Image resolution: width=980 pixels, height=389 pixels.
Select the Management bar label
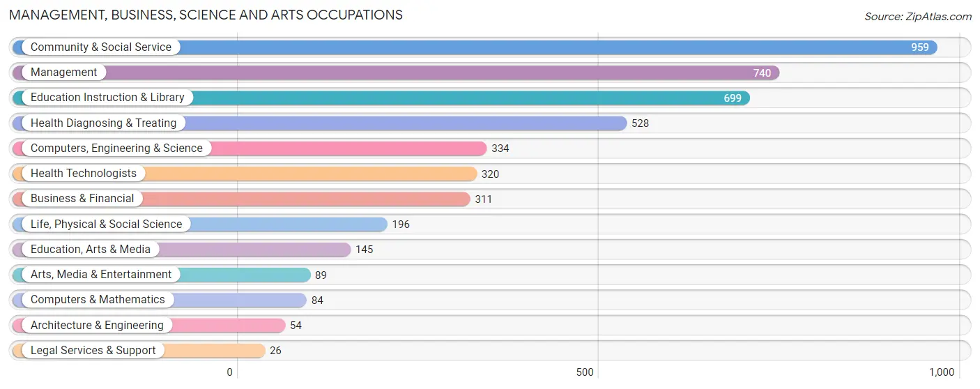click(x=64, y=73)
